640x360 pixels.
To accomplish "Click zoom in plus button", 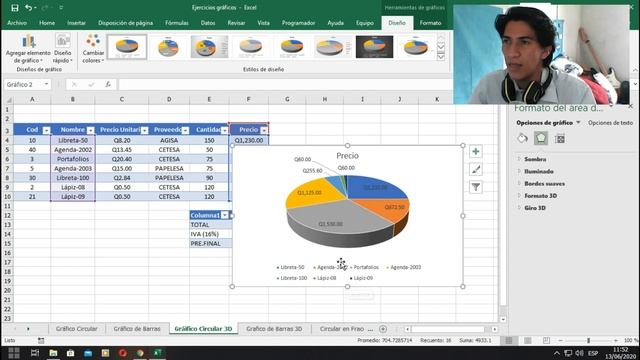I will click(616, 340).
